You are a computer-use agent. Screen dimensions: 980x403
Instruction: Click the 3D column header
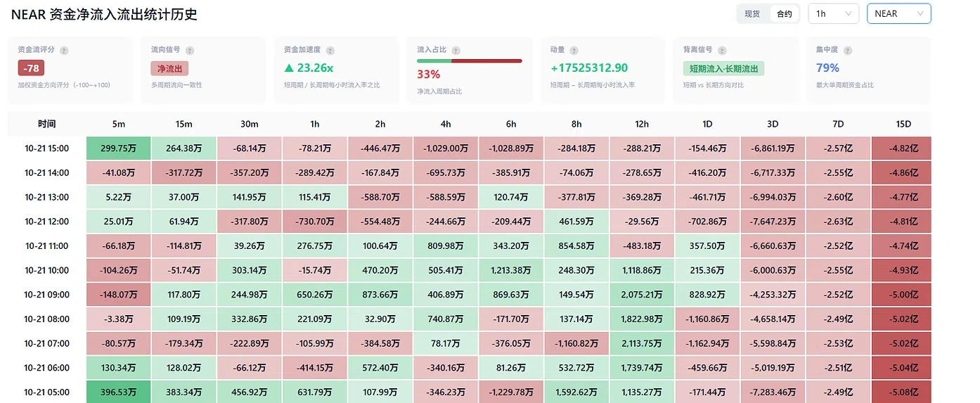tap(773, 124)
